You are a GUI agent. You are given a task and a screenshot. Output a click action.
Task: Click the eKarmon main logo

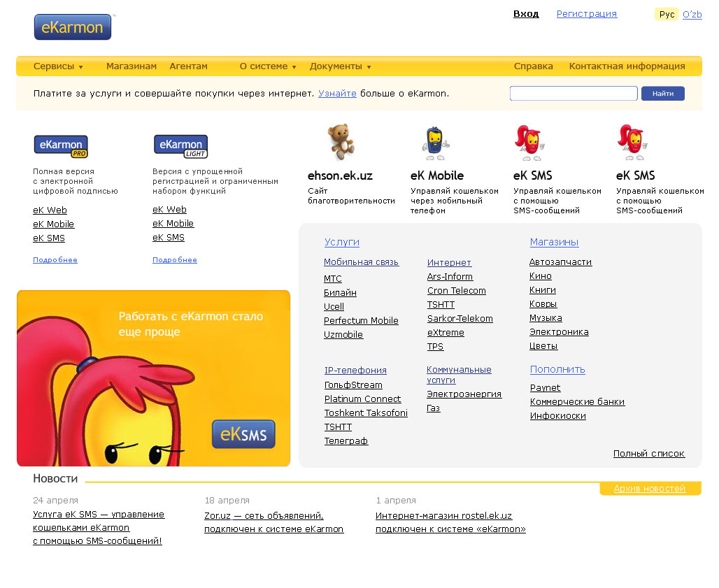point(73,27)
